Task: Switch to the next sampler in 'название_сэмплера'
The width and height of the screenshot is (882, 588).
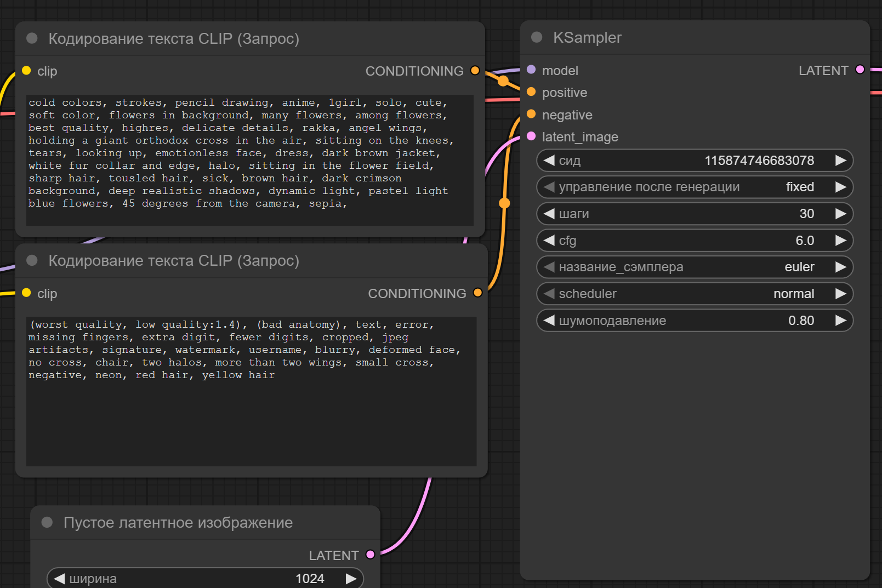Action: (840, 267)
